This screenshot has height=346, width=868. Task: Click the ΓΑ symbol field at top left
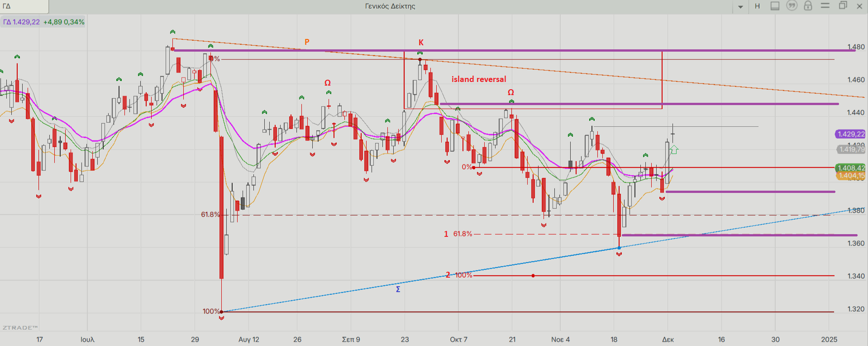tap(24, 6)
